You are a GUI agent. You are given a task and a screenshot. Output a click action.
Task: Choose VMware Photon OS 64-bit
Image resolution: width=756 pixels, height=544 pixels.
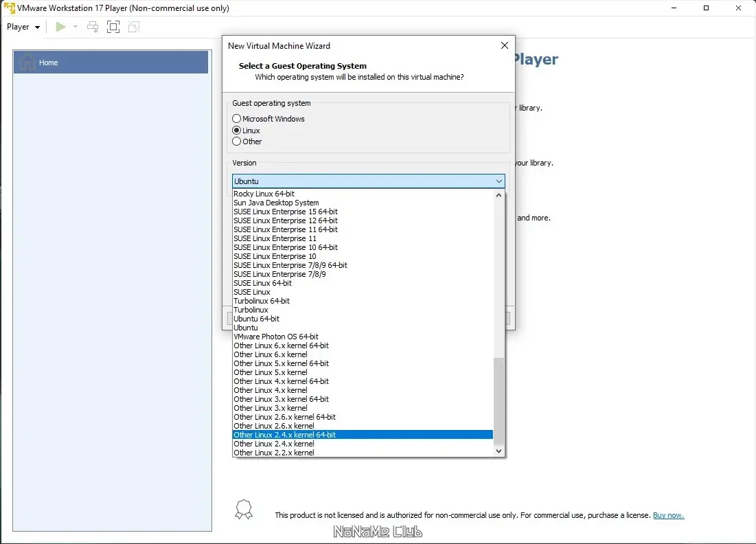point(363,337)
